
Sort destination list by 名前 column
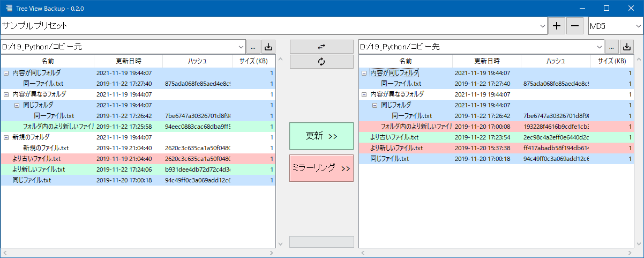click(x=406, y=61)
